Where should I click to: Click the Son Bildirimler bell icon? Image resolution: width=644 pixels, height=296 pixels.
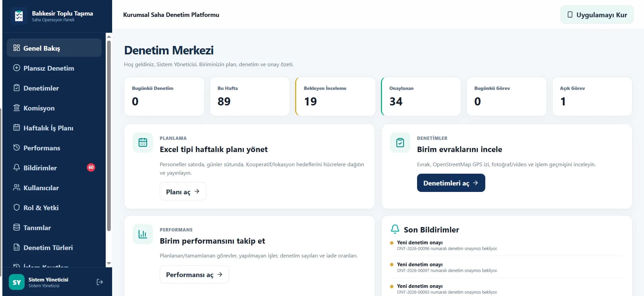tap(395, 229)
